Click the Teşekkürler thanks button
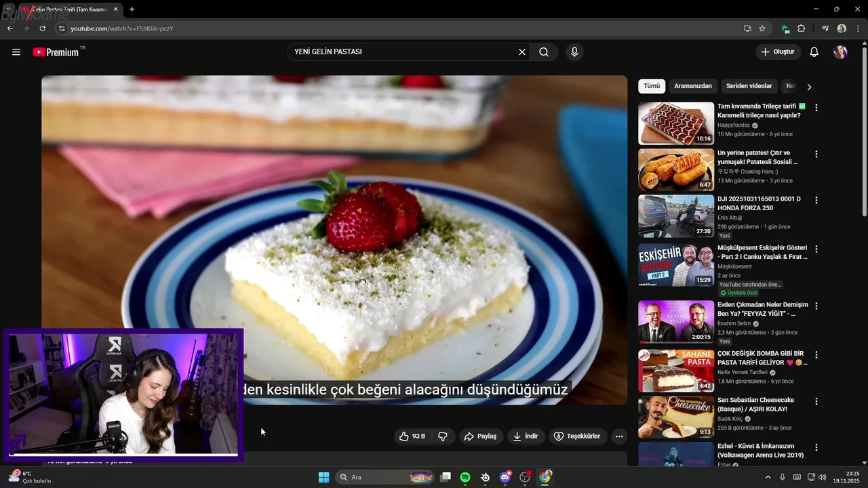The width and height of the screenshot is (868, 488). click(x=577, y=436)
